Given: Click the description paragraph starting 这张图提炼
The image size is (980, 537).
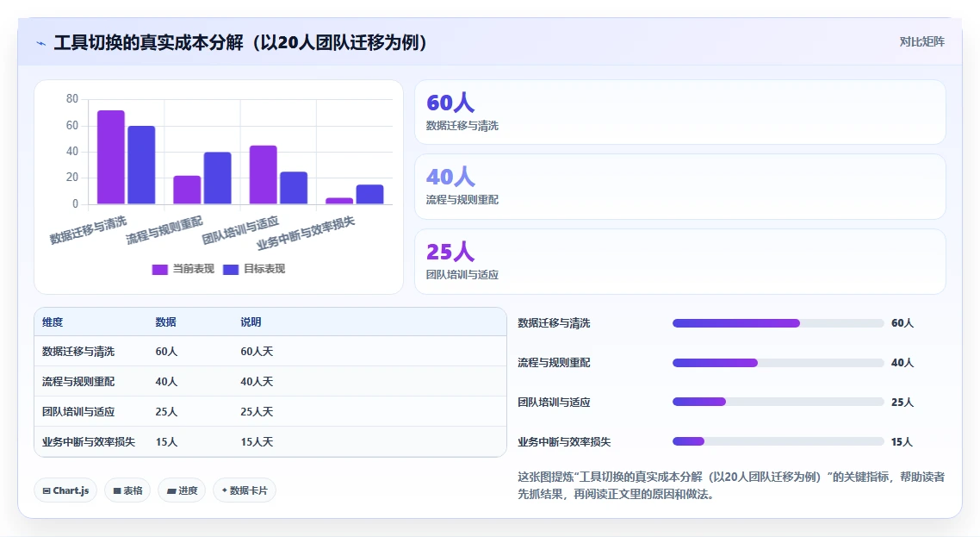Looking at the screenshot, I should pos(731,485).
